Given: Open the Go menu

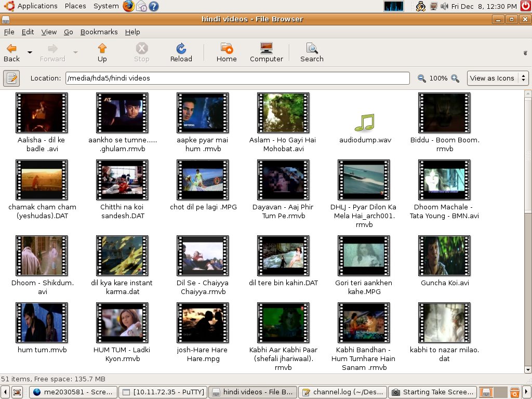Looking at the screenshot, I should (x=68, y=32).
